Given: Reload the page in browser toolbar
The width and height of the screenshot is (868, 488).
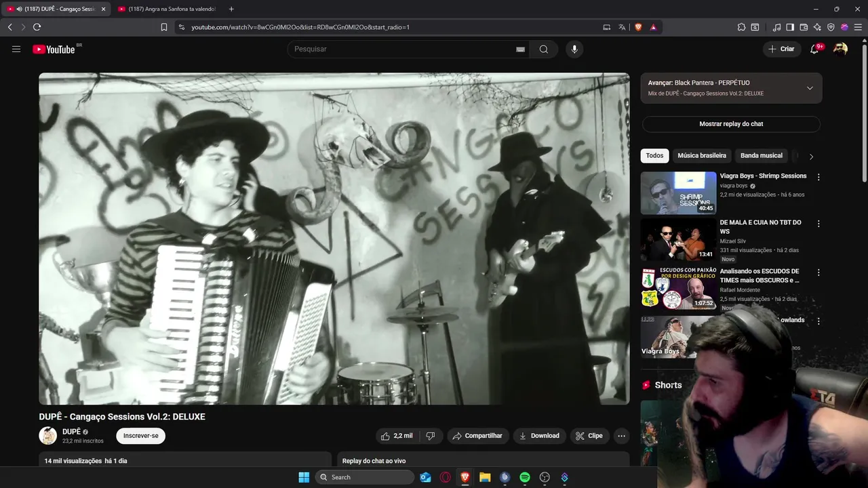Looking at the screenshot, I should tap(37, 27).
